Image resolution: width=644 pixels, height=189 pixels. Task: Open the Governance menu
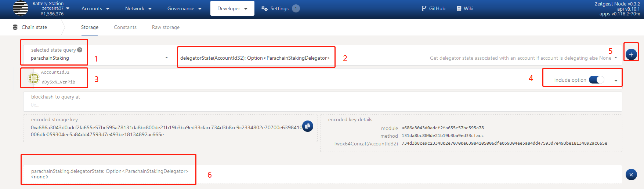[x=184, y=8]
